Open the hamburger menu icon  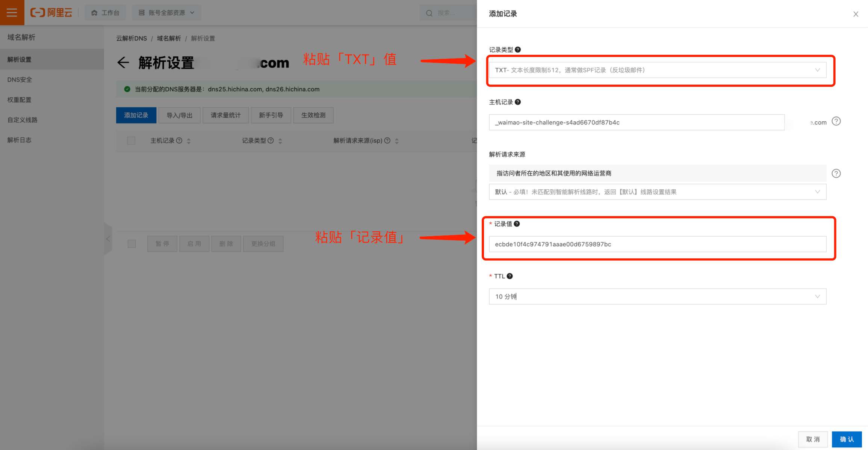[x=12, y=12]
